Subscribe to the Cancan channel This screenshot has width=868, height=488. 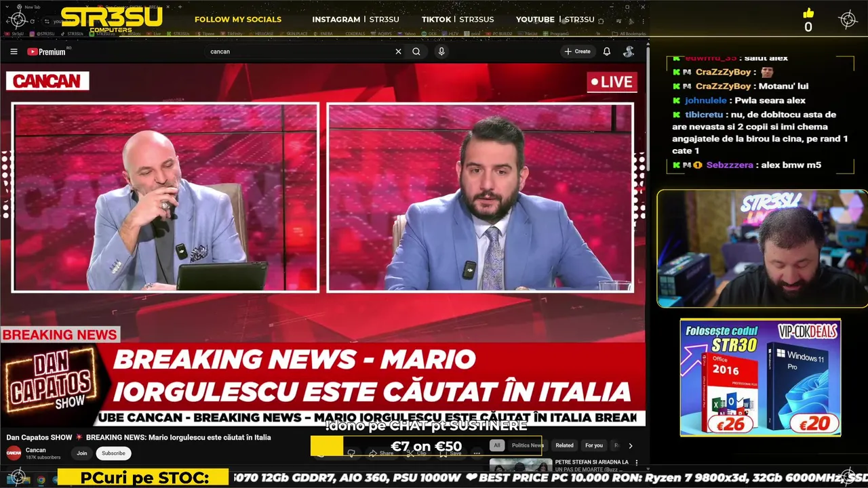coord(113,453)
